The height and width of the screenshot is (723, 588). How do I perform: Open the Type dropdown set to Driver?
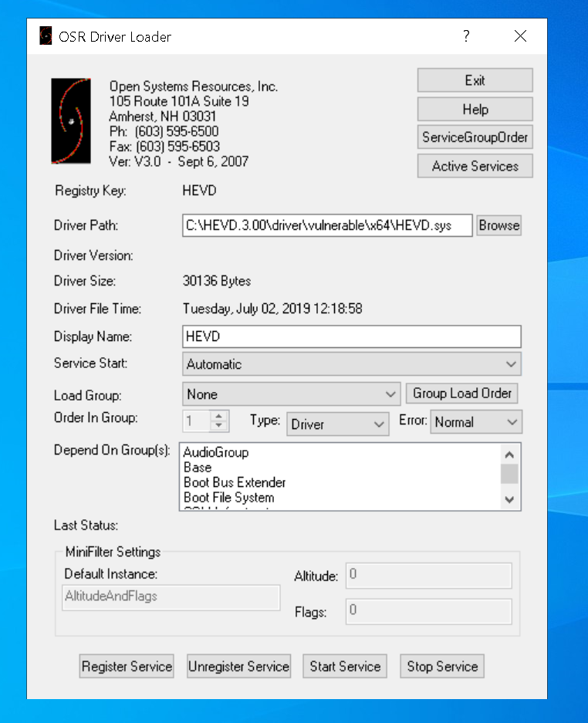point(337,424)
